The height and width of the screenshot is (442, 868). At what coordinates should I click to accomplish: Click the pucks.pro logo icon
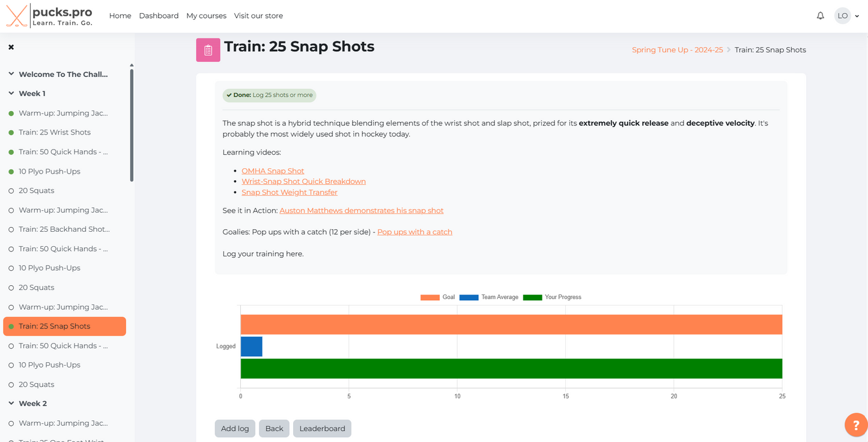17,16
